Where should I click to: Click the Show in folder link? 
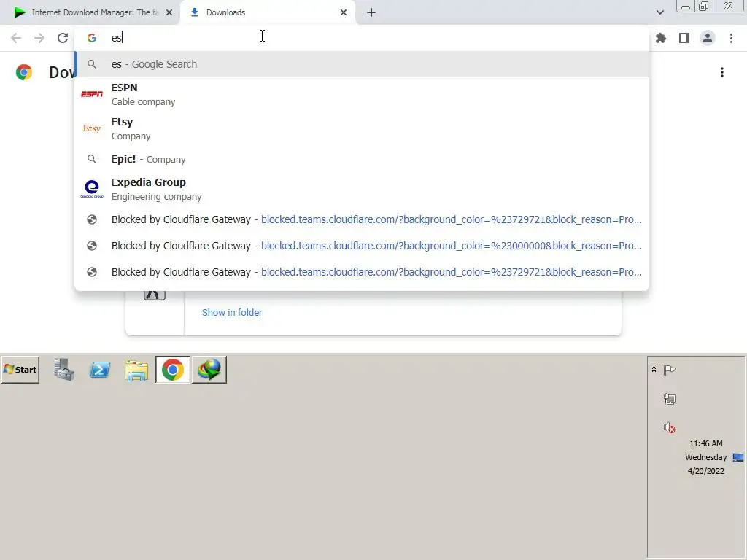(231, 312)
